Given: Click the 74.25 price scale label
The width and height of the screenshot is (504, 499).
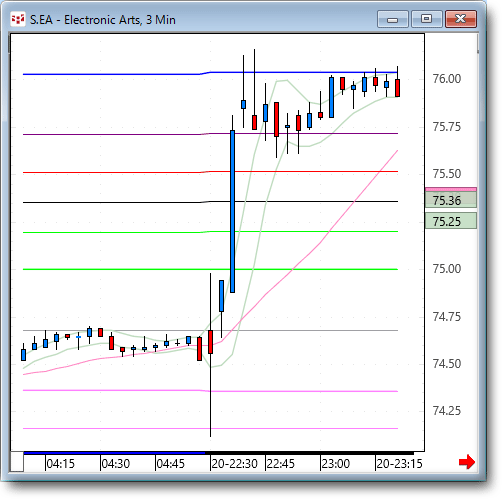Looking at the screenshot, I should [x=447, y=410].
